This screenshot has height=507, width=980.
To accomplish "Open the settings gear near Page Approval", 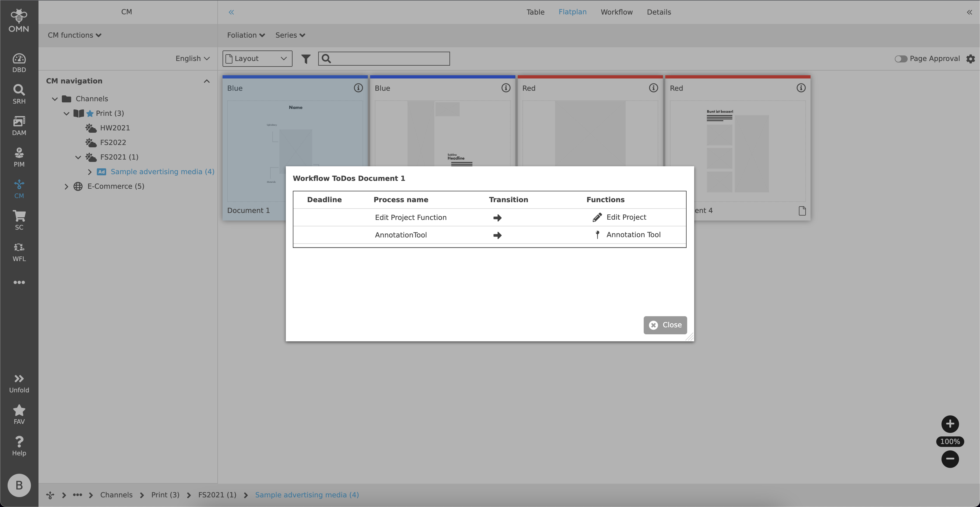I will pos(971,59).
